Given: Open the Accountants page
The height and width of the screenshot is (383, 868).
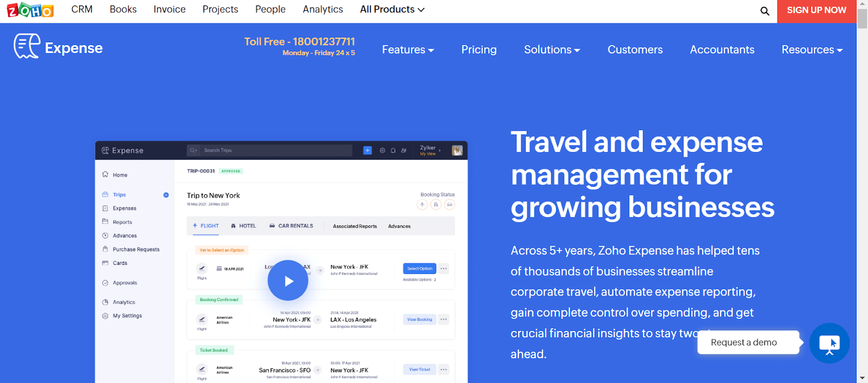Looking at the screenshot, I should (722, 50).
